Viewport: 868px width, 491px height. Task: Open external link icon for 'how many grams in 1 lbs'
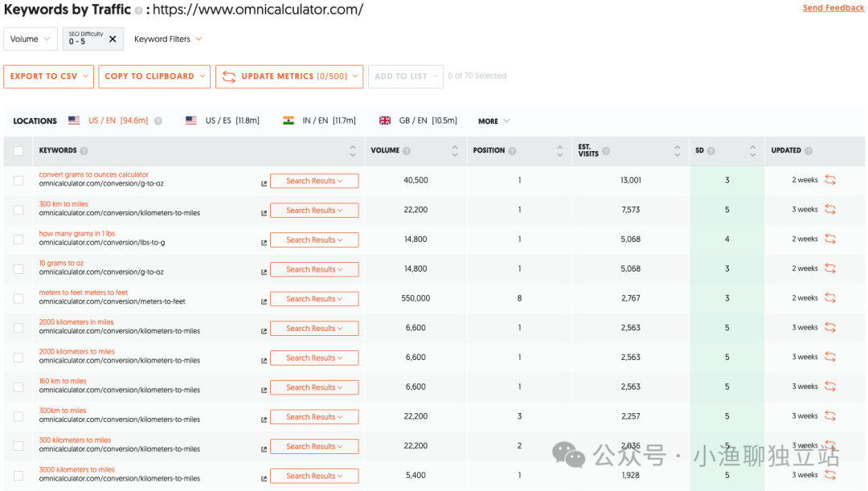(264, 243)
